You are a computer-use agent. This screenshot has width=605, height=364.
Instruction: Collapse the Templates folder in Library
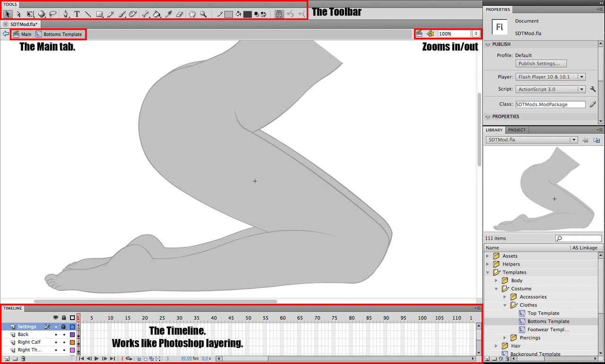[488, 272]
